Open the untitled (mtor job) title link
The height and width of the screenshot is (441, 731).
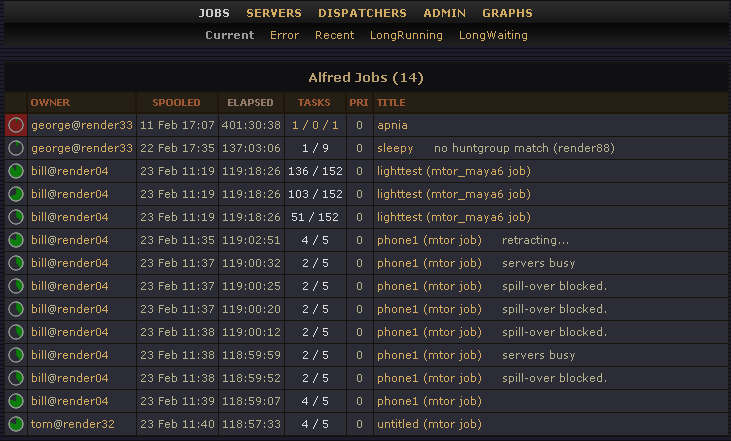pyautogui.click(x=430, y=424)
